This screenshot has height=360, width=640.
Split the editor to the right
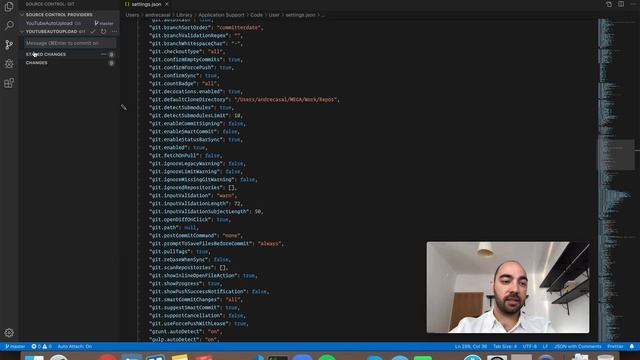point(621,4)
